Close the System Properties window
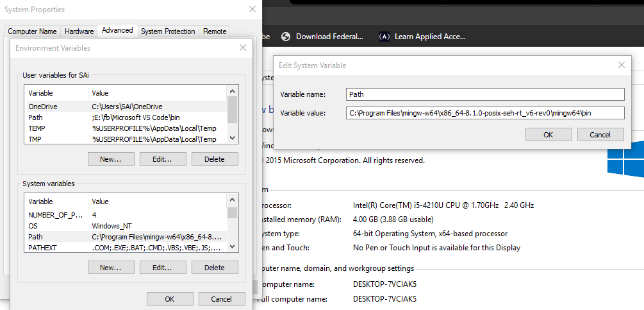Image resolution: width=644 pixels, height=310 pixels. 252,9
